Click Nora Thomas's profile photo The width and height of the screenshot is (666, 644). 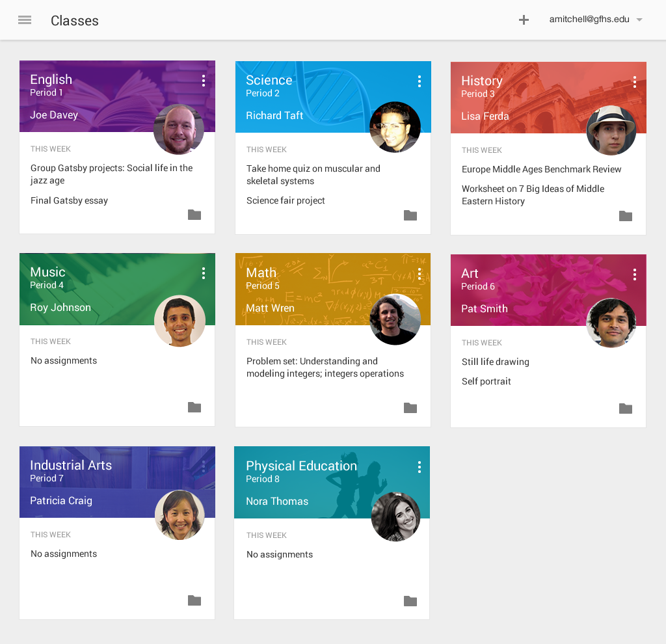point(396,517)
